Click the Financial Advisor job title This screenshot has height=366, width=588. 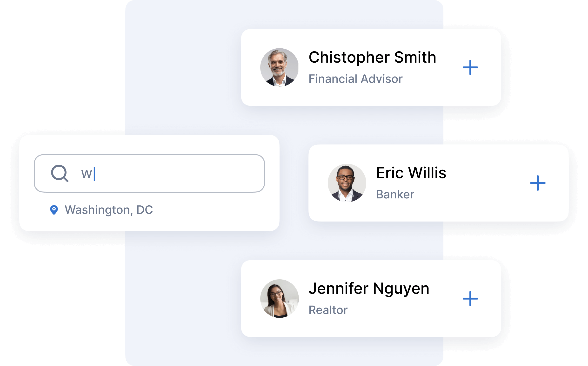coord(355,79)
